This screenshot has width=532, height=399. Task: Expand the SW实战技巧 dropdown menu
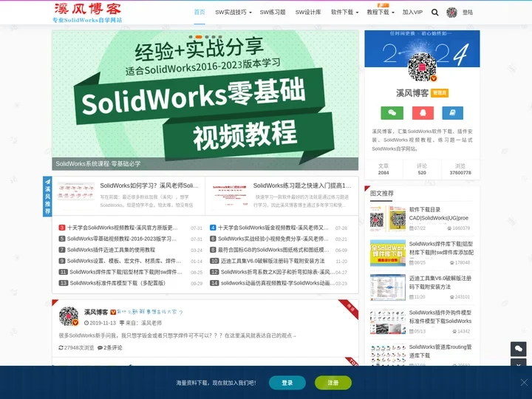233,13
